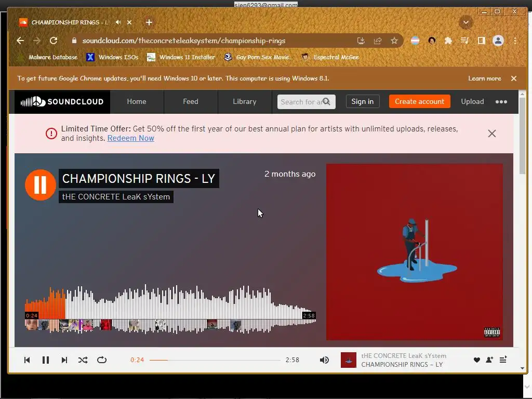Like the track with the heart icon

tap(477, 360)
